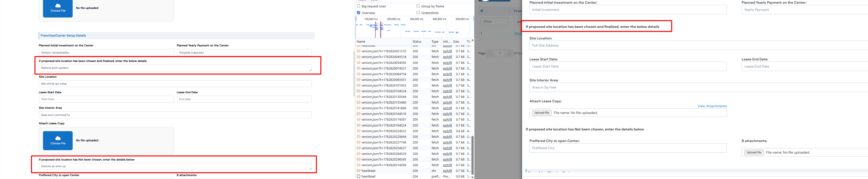
Task: Click the Choose File button under Attach Lease Copy
Action: (58, 141)
